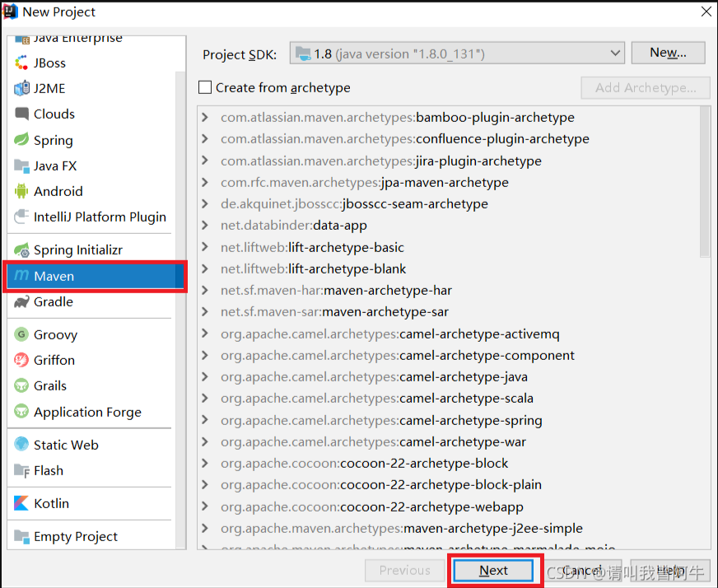Enable Create from archetype checkbox

[x=205, y=87]
